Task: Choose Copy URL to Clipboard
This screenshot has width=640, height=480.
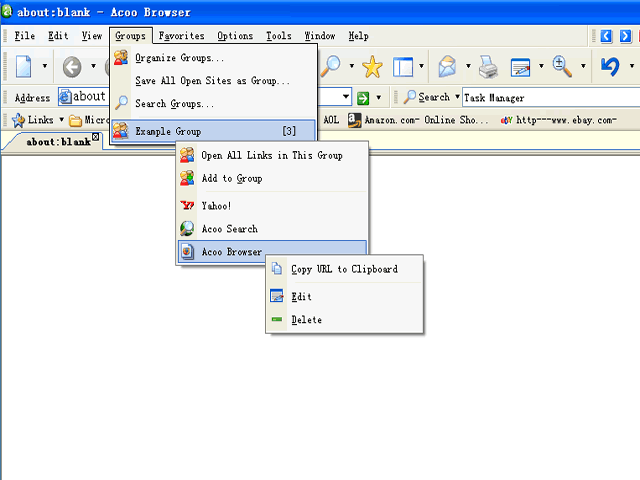Action: coord(344,269)
